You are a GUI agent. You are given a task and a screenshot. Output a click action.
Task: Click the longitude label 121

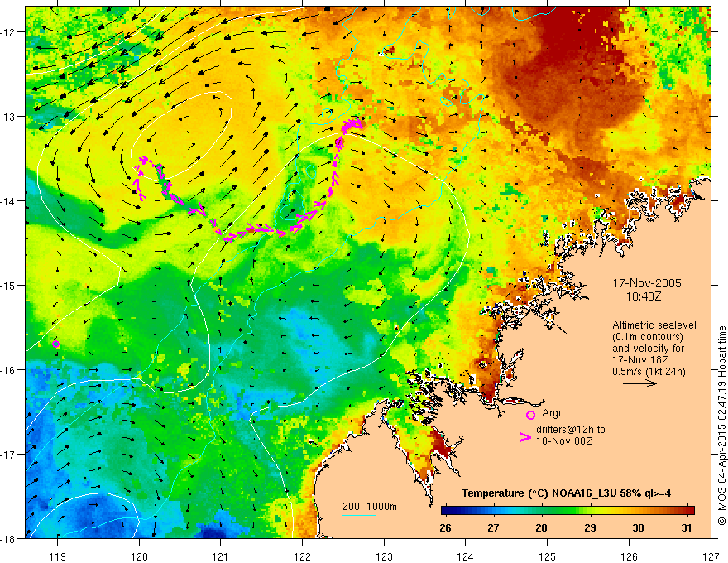click(221, 556)
